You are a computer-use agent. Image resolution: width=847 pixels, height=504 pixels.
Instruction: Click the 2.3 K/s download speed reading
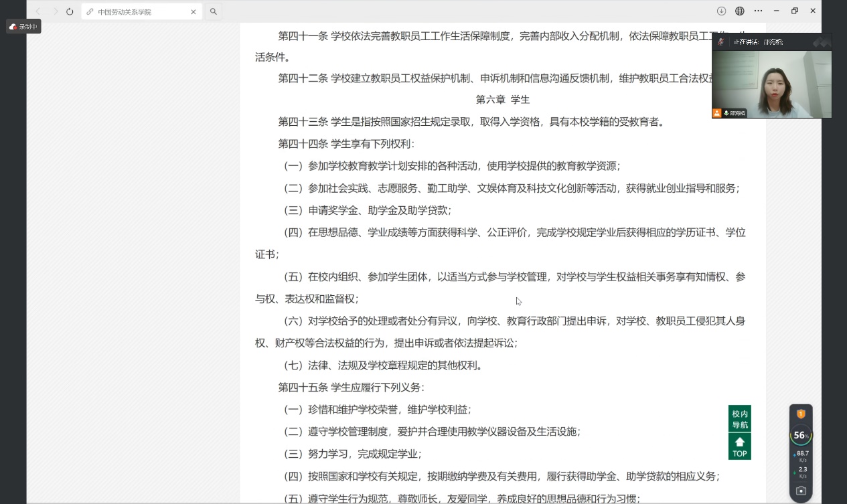tap(801, 473)
